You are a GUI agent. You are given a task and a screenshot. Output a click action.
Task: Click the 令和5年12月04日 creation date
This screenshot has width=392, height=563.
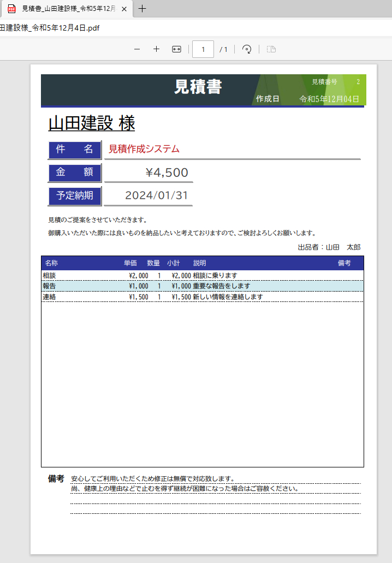(x=329, y=99)
